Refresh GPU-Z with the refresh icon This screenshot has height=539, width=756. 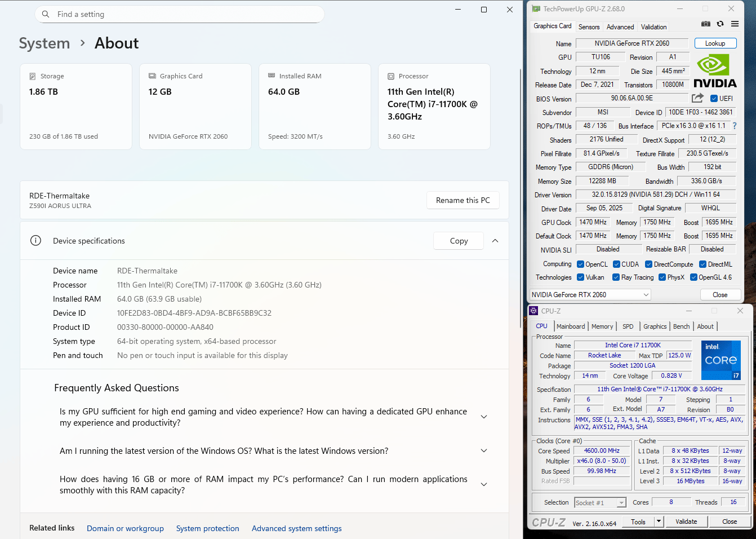(x=720, y=24)
